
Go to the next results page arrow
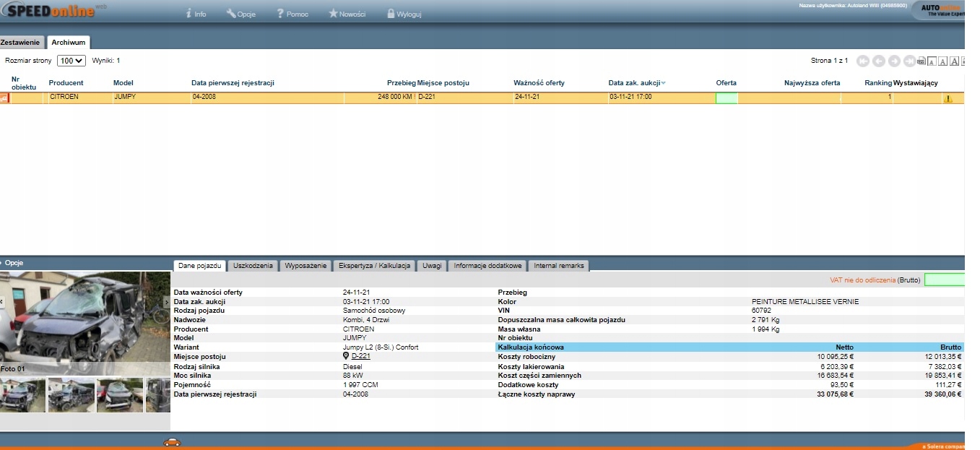click(x=894, y=61)
